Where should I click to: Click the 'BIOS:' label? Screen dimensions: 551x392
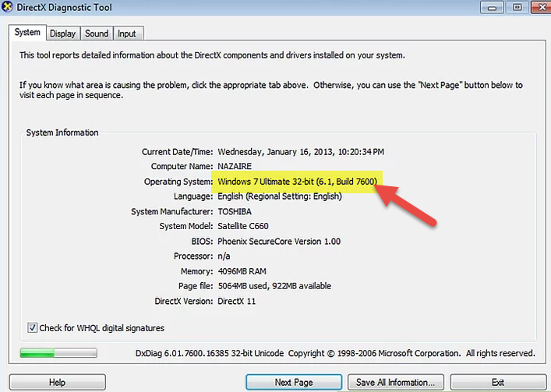pos(202,242)
